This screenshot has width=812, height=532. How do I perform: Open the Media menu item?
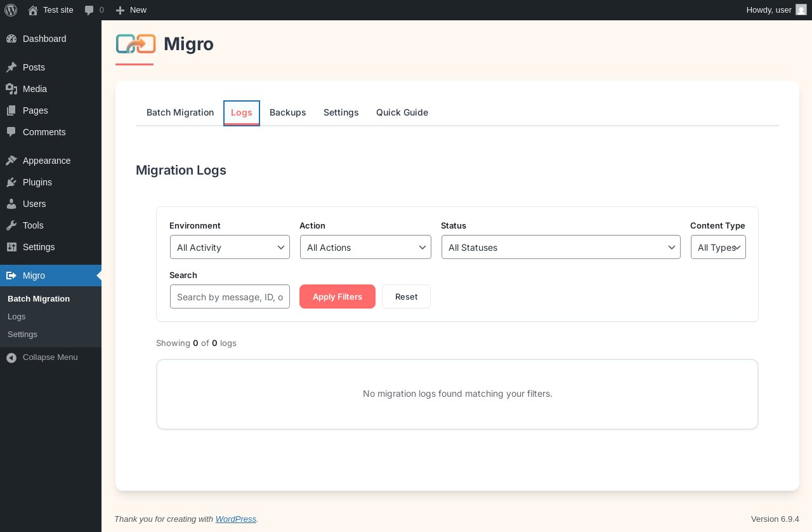click(51, 89)
